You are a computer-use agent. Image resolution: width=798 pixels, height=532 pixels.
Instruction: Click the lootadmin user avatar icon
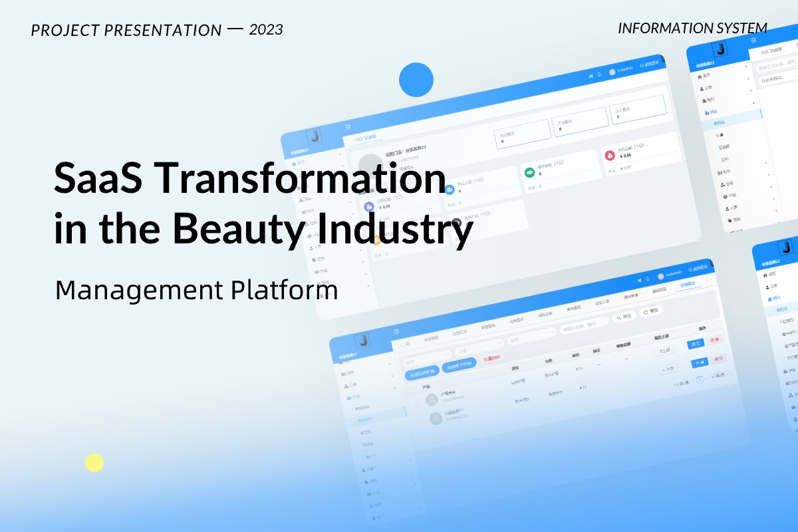point(612,72)
